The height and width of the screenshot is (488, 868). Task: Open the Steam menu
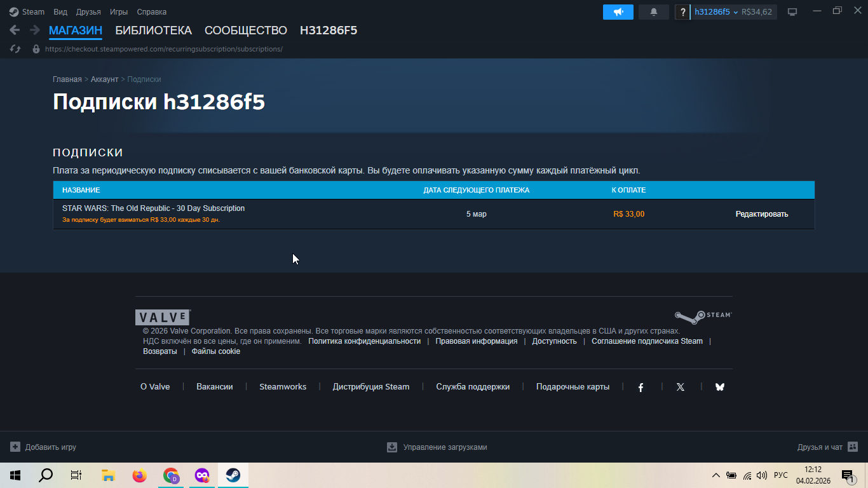33,12
